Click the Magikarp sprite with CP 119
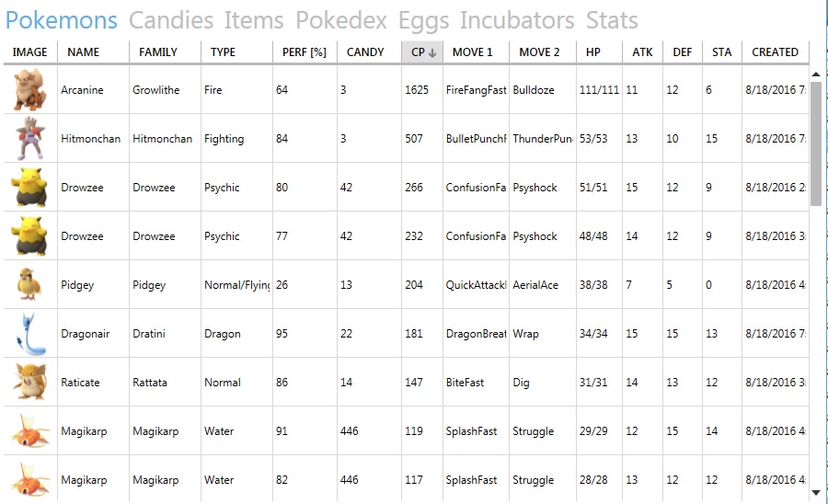Screen dimensions: 828x504 (30, 431)
